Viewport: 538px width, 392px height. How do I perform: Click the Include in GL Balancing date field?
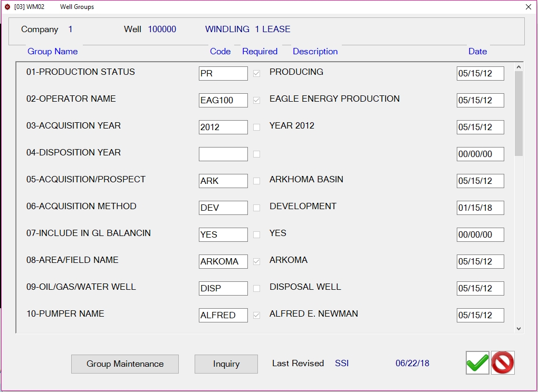tap(481, 234)
